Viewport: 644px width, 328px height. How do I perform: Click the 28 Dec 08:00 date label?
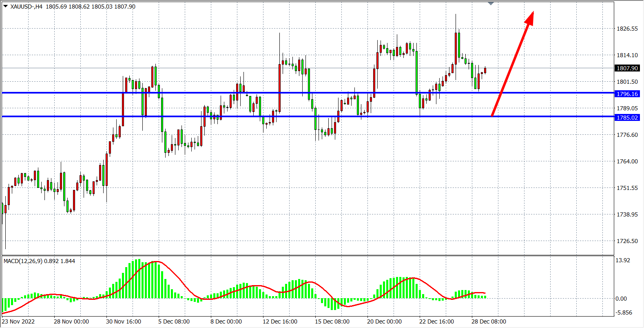pos(489,321)
